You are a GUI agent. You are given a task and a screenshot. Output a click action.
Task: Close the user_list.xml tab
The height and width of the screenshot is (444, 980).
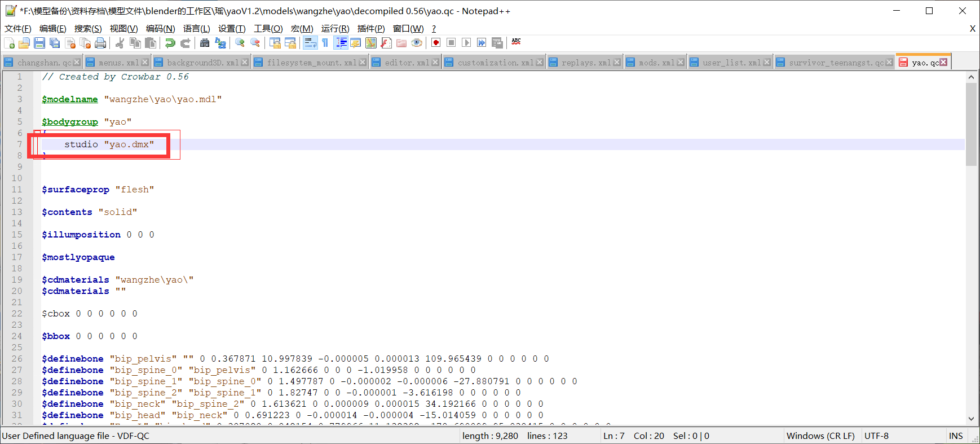tap(767, 62)
